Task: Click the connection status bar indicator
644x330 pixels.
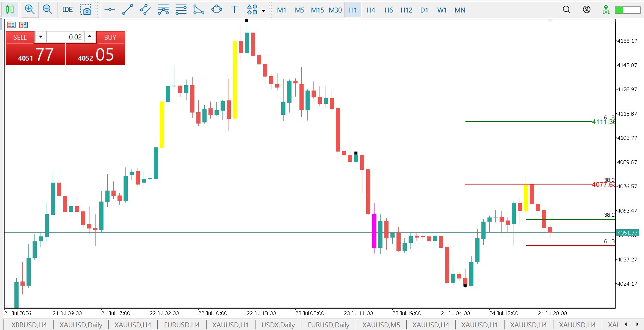Action: (627, 10)
